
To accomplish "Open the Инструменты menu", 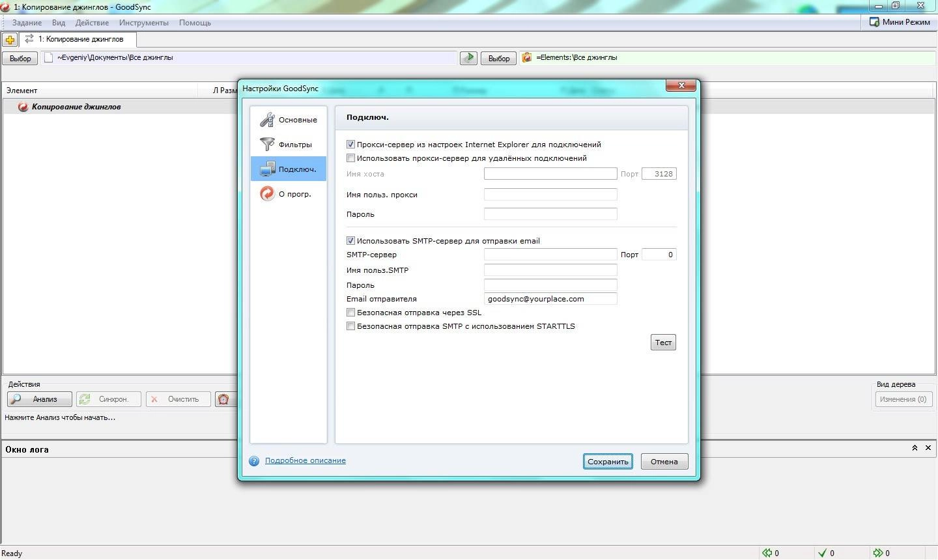I will (143, 23).
